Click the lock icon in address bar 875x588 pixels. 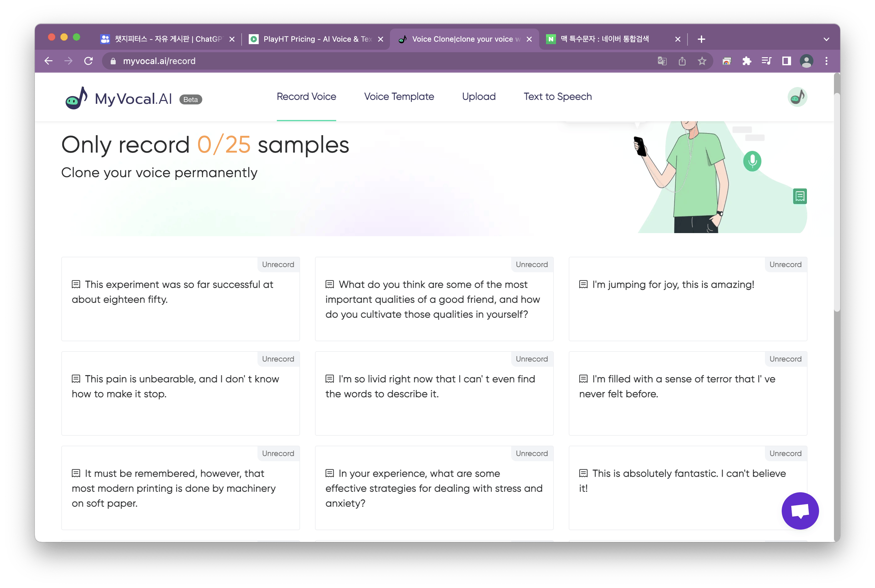(x=113, y=61)
